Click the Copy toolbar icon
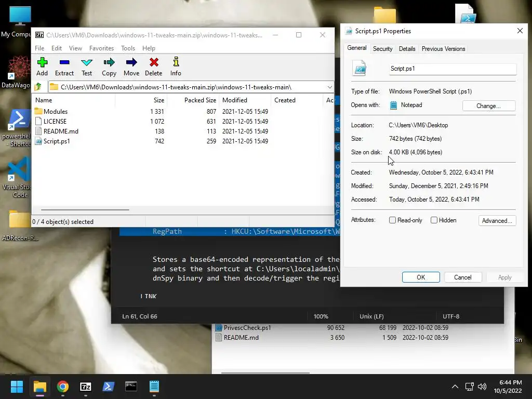Screen dimensions: 532x399 click(109, 62)
